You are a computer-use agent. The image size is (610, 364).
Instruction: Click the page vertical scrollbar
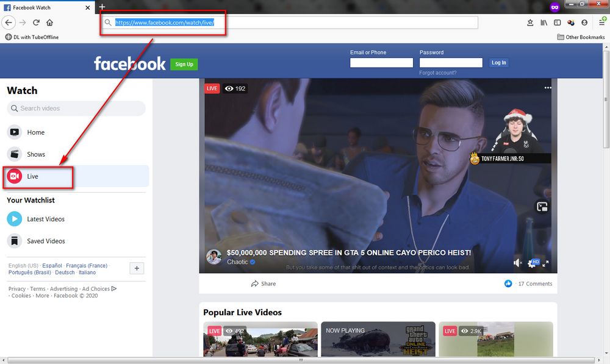click(x=606, y=99)
